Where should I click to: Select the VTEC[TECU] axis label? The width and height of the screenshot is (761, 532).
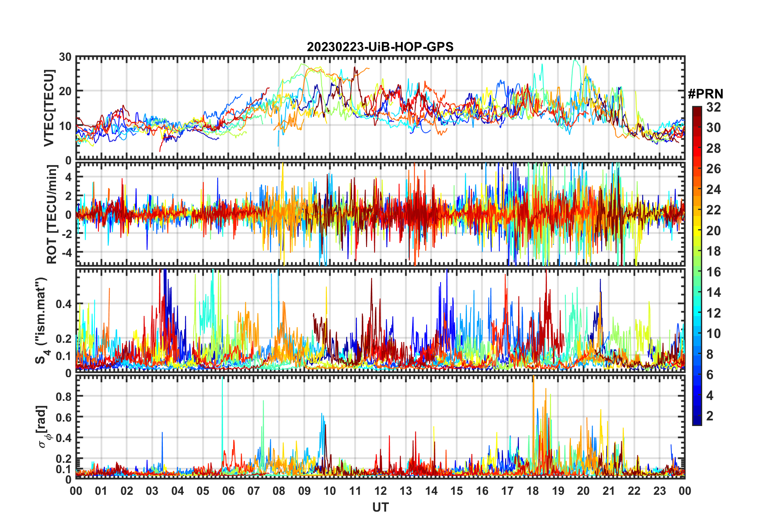pos(49,108)
